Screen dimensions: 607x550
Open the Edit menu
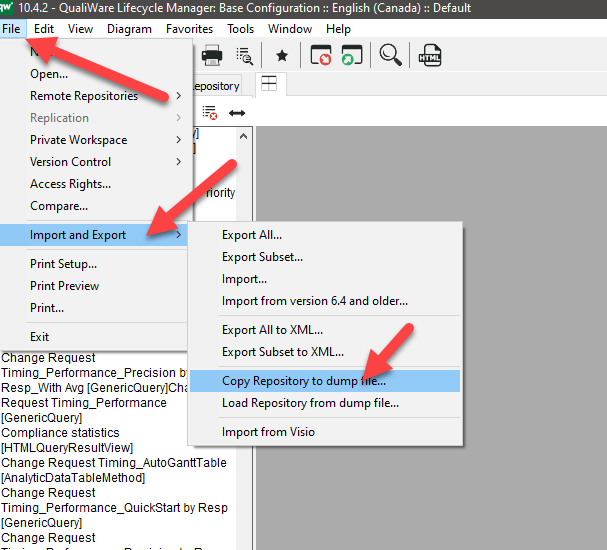pyautogui.click(x=44, y=29)
